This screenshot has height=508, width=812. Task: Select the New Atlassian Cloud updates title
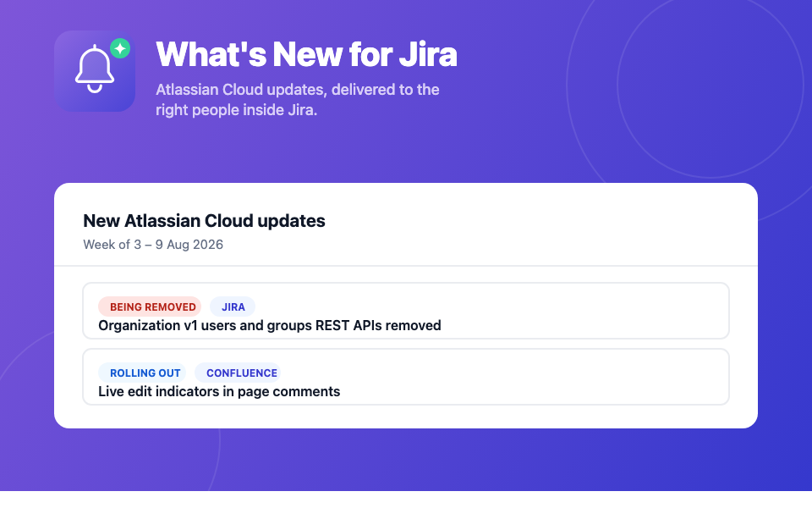pyautogui.click(x=204, y=221)
